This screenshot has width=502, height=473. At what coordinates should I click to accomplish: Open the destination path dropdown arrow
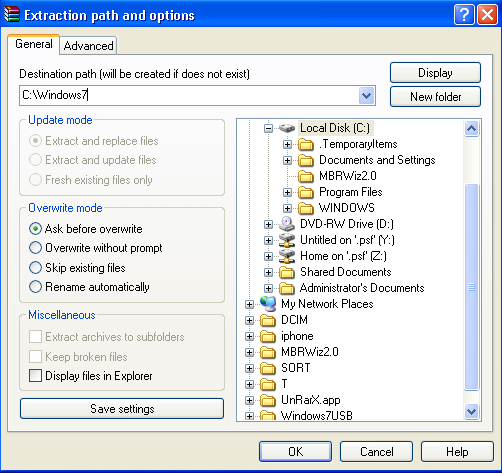coord(367,96)
